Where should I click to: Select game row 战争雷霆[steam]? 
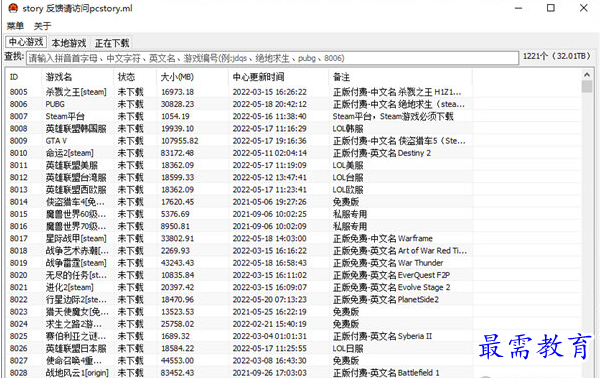[239, 263]
